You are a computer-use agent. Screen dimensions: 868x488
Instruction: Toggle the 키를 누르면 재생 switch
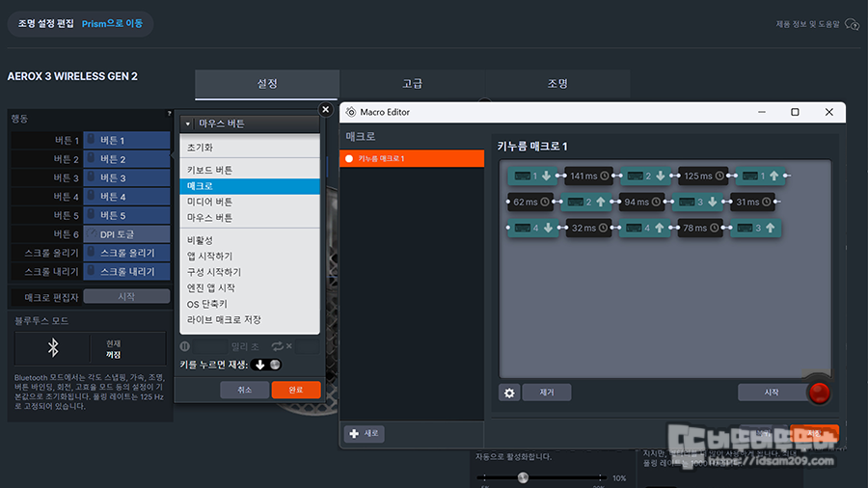266,365
